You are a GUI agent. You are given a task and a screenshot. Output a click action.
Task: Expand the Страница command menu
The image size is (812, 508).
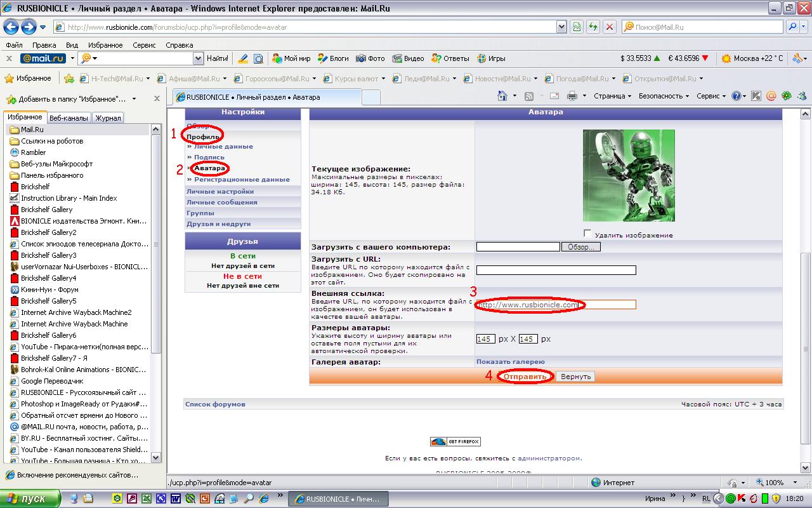[x=612, y=96]
